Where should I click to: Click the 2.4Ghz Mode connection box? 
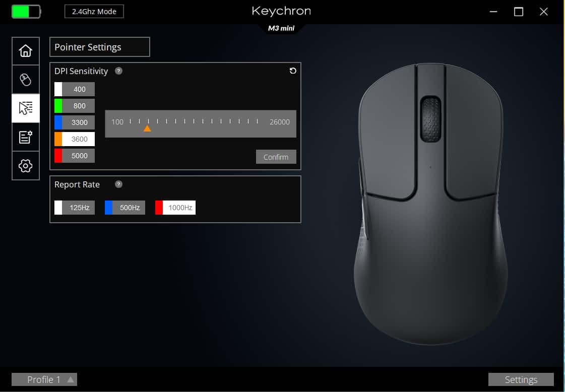tap(94, 12)
